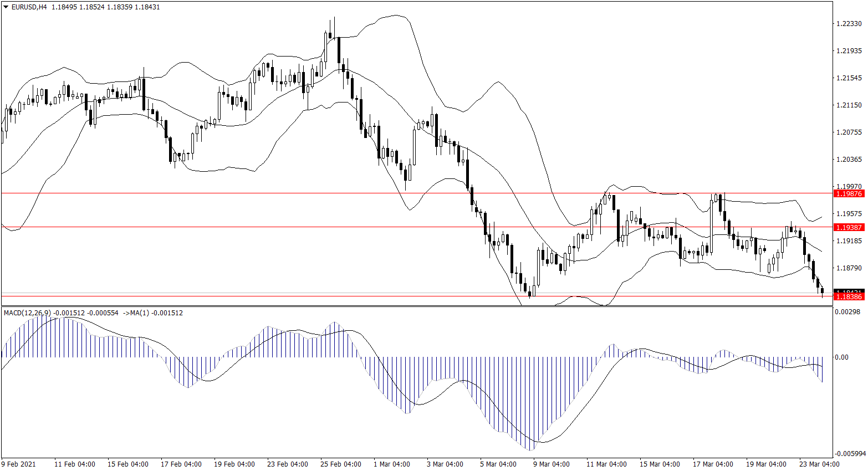Click the 1 Mar 04:00 time label

392,464
